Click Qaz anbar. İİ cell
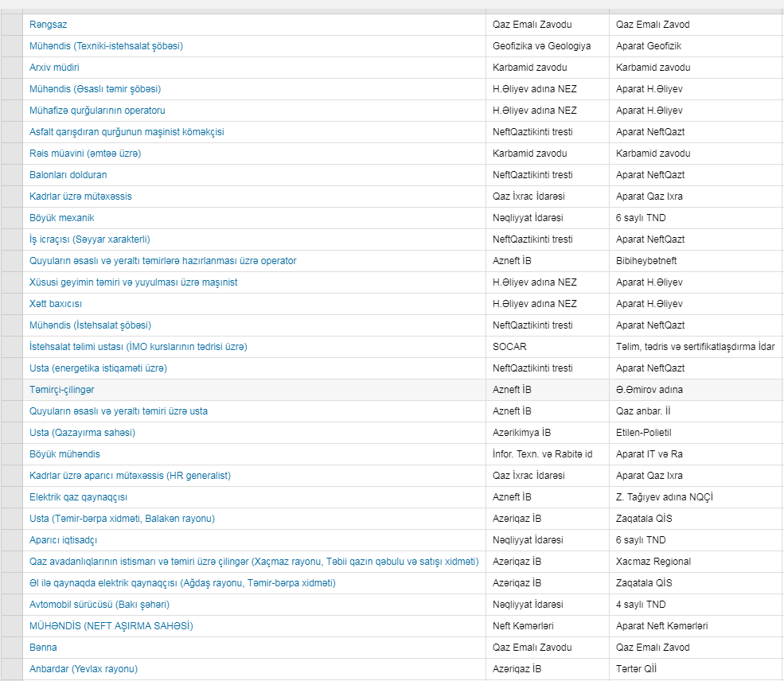This screenshot has width=784, height=681. point(696,411)
